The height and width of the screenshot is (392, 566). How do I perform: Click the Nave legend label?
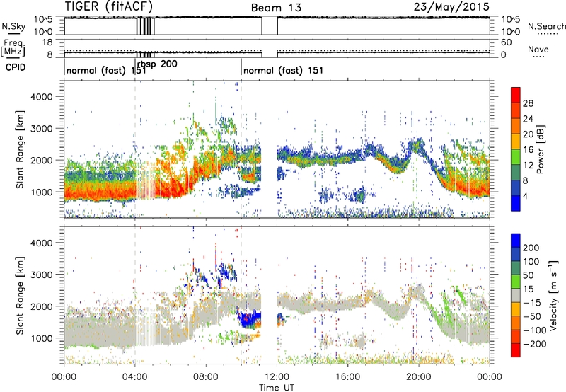[538, 49]
